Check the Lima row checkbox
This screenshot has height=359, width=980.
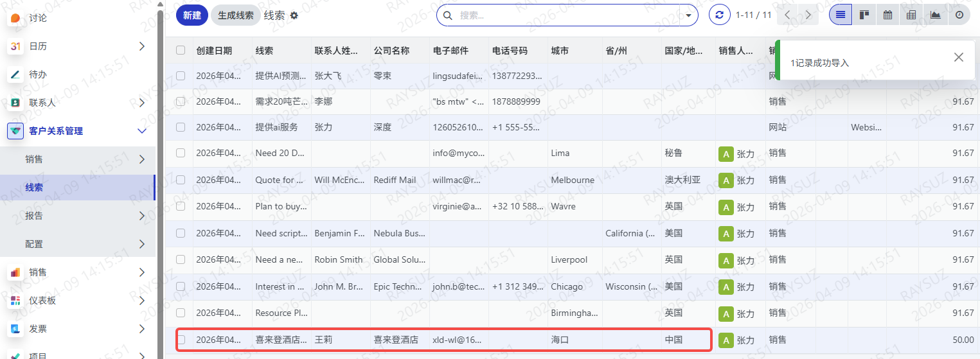click(181, 153)
